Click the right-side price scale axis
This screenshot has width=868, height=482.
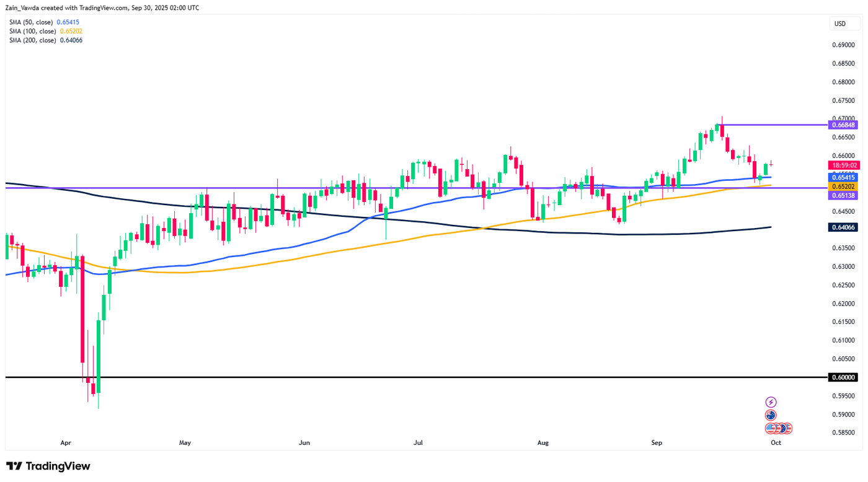tap(844, 279)
